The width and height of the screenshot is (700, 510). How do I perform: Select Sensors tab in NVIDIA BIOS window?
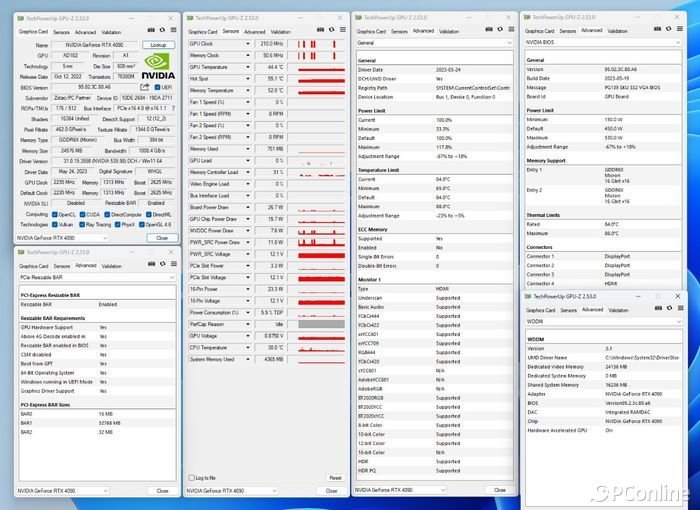click(568, 31)
